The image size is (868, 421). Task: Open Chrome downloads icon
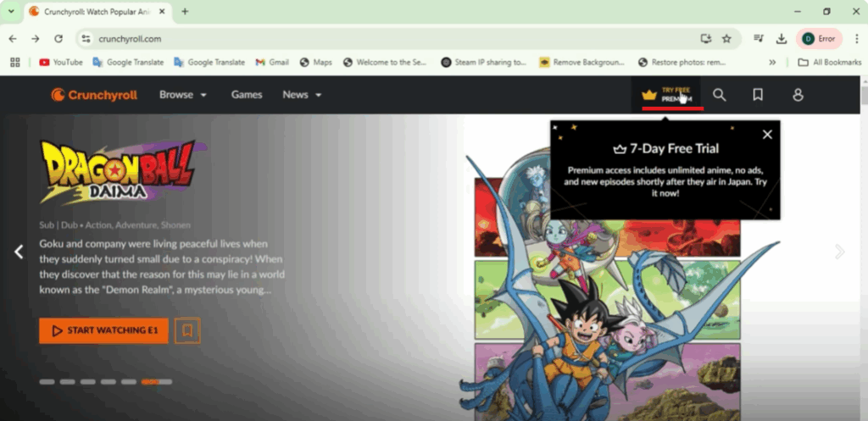[781, 39]
